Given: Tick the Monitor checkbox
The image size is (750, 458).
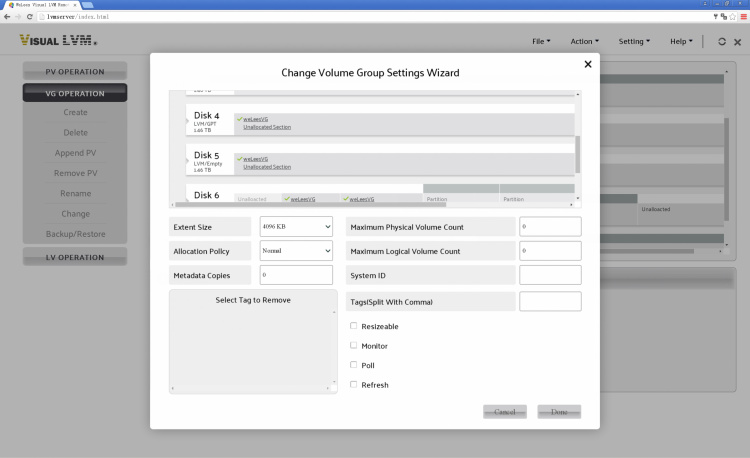Looking at the screenshot, I should point(354,345).
